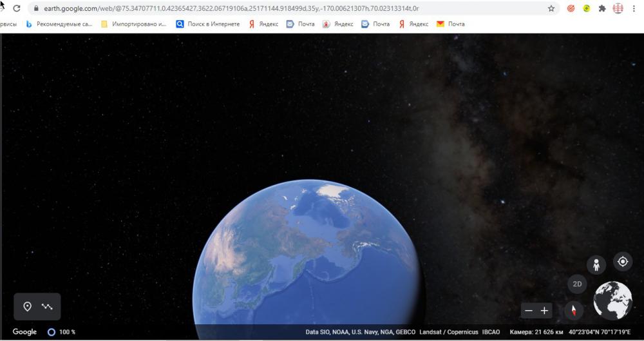
Task: Bookmark this page with the star icon
Action: click(x=551, y=8)
